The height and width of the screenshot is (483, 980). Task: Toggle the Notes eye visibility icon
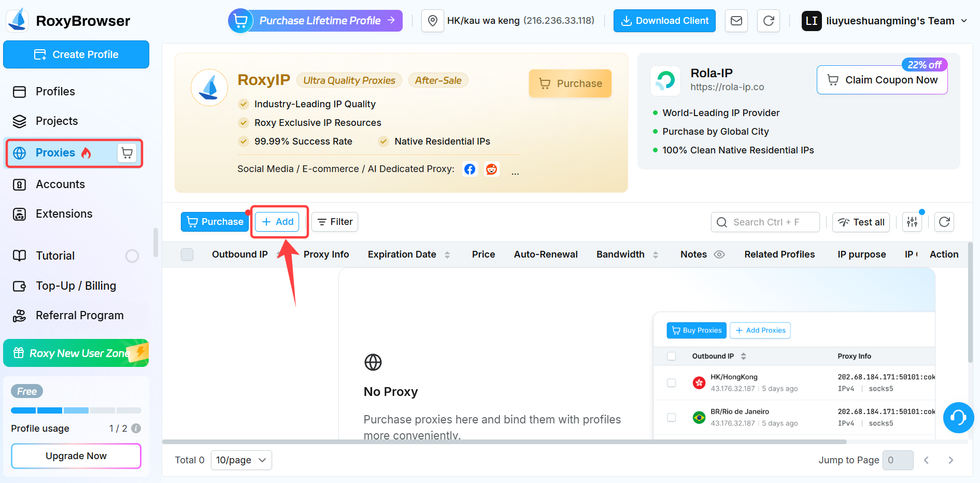point(719,254)
